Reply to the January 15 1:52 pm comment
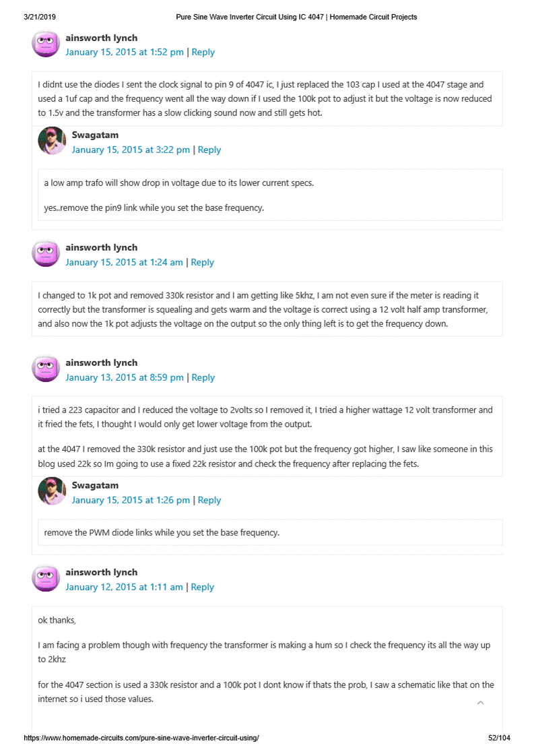Viewport: 534px width, 756px height. [203, 52]
